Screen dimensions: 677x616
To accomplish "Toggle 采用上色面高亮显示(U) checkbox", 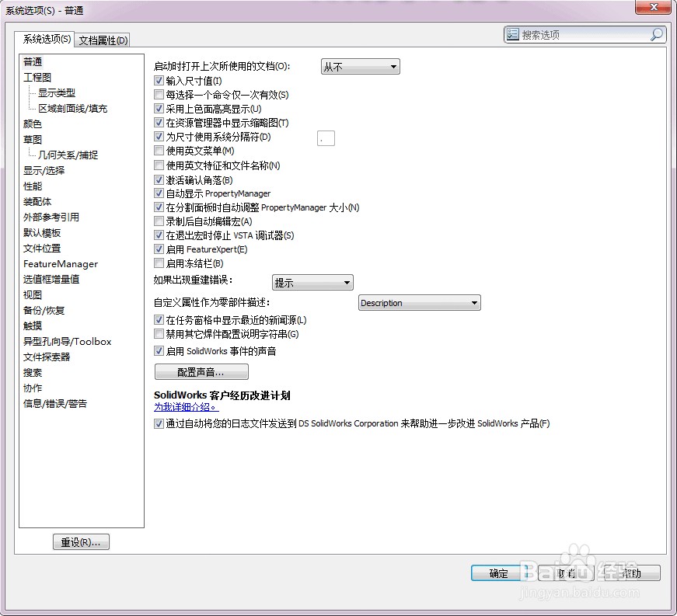I will coord(159,109).
